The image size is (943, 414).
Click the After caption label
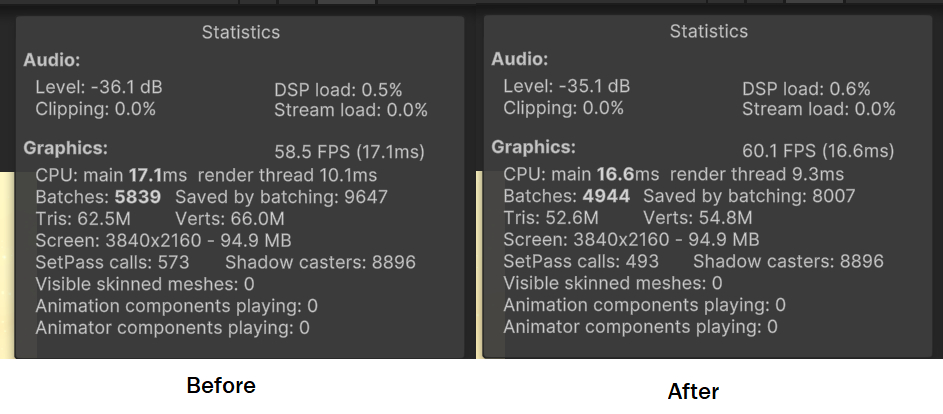pyautogui.click(x=693, y=391)
